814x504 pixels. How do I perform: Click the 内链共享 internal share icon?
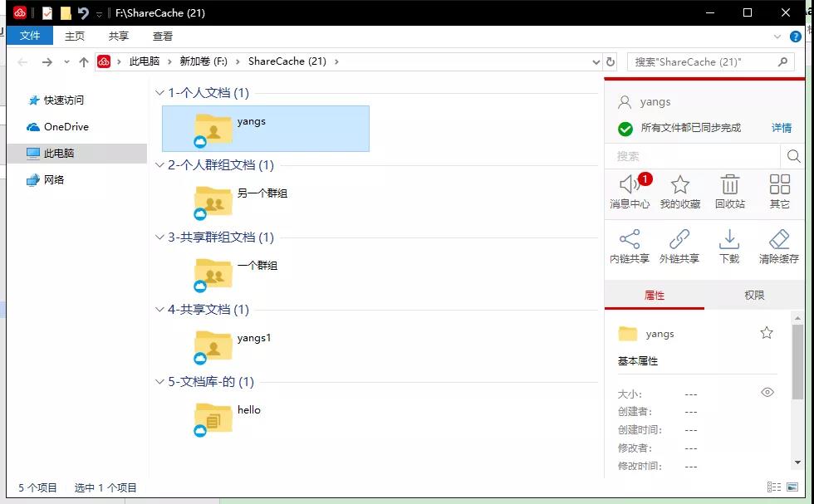pyautogui.click(x=630, y=246)
